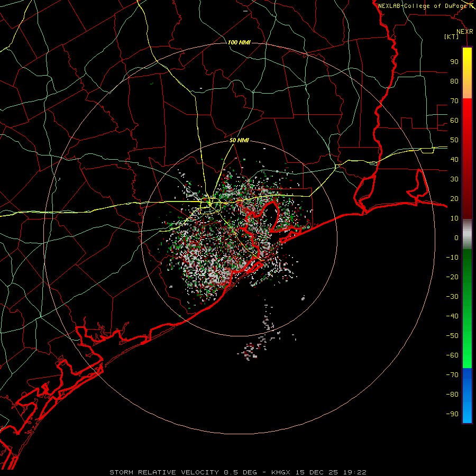Image resolution: width=476 pixels, height=476 pixels.
Task: Click the -50 value on velocity scale
Action: [x=452, y=336]
